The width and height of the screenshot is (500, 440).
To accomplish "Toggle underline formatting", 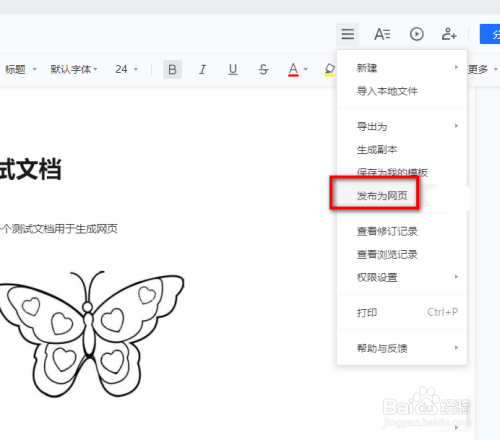I will tap(233, 69).
